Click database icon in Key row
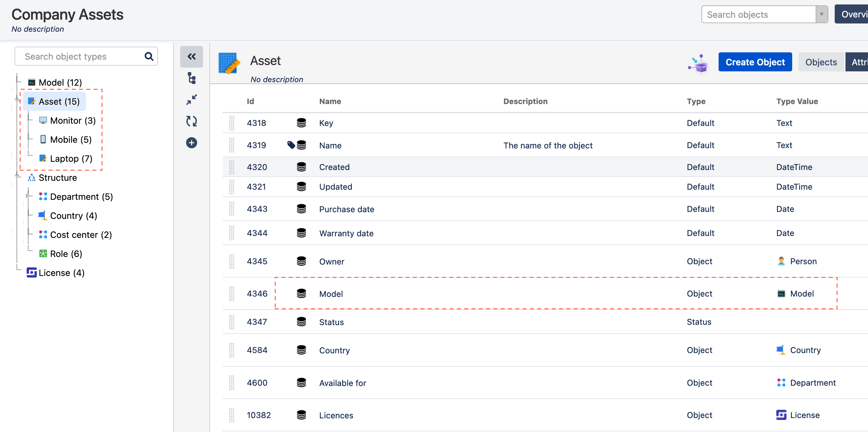The width and height of the screenshot is (868, 432). coord(301,123)
